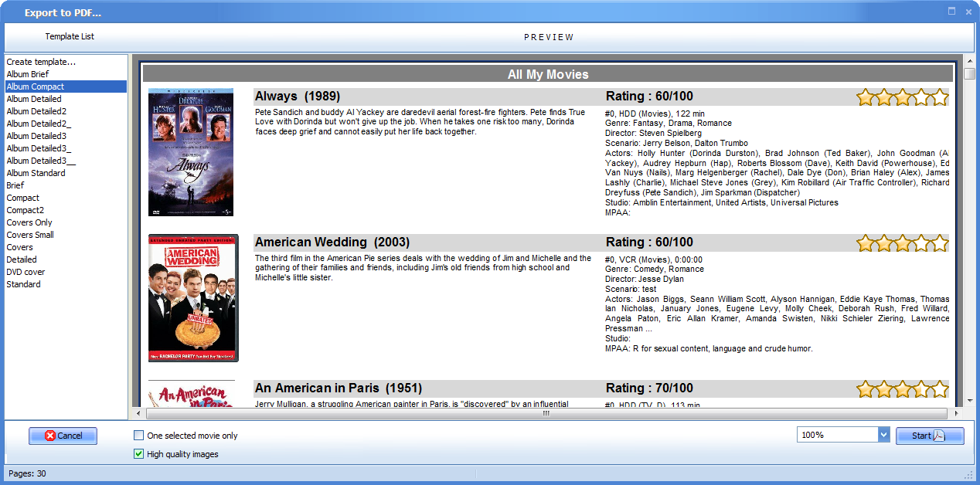Click the American Wedding star rating
The width and height of the screenshot is (980, 485).
902,242
